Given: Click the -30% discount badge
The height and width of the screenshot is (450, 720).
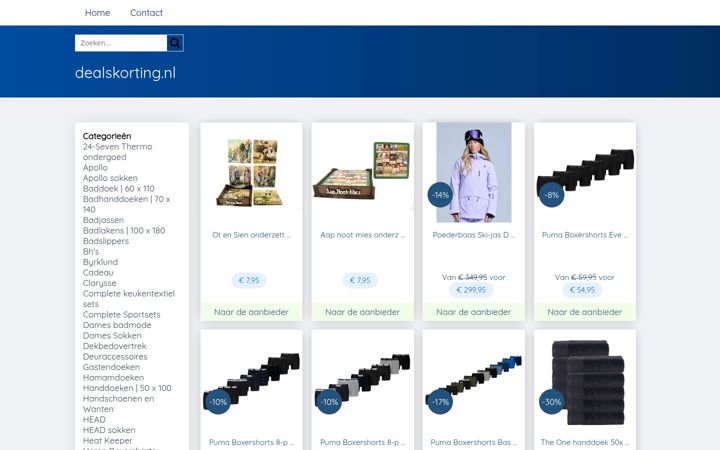Looking at the screenshot, I should 551,402.
